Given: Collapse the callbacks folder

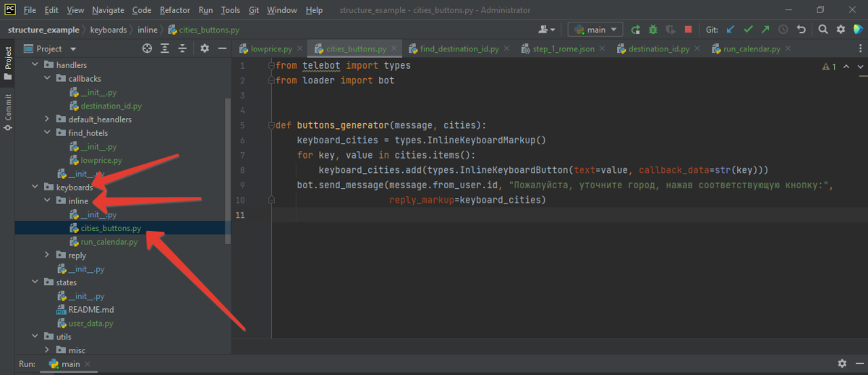Looking at the screenshot, I should pyautogui.click(x=47, y=78).
